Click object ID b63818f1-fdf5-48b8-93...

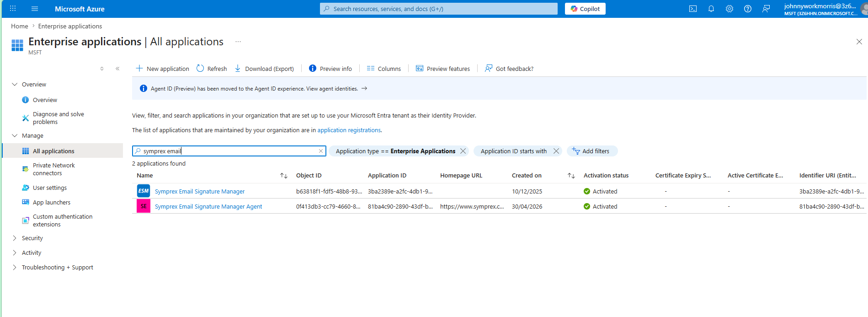pos(329,191)
